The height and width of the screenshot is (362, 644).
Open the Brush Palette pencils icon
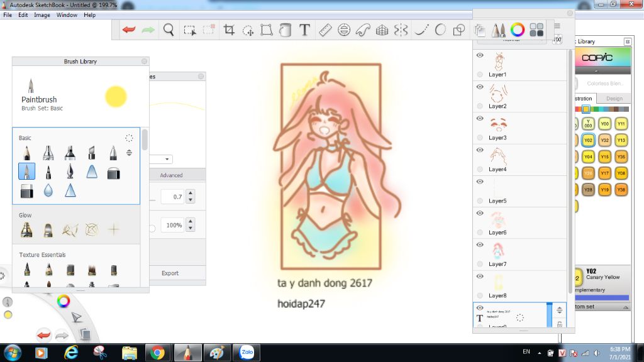[x=499, y=30]
